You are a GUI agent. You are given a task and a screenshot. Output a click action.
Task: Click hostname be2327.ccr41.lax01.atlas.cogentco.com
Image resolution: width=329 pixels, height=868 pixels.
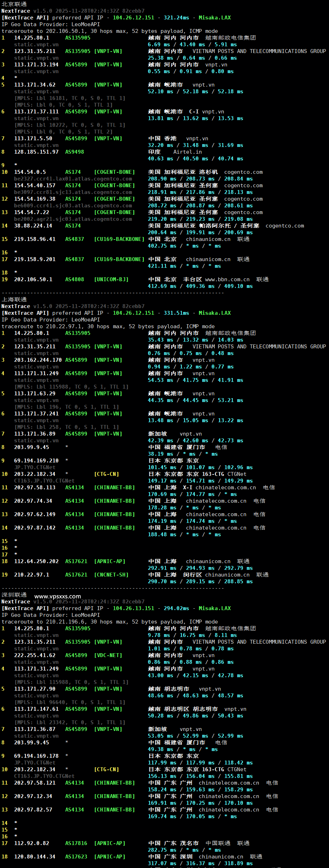tap(73, 179)
